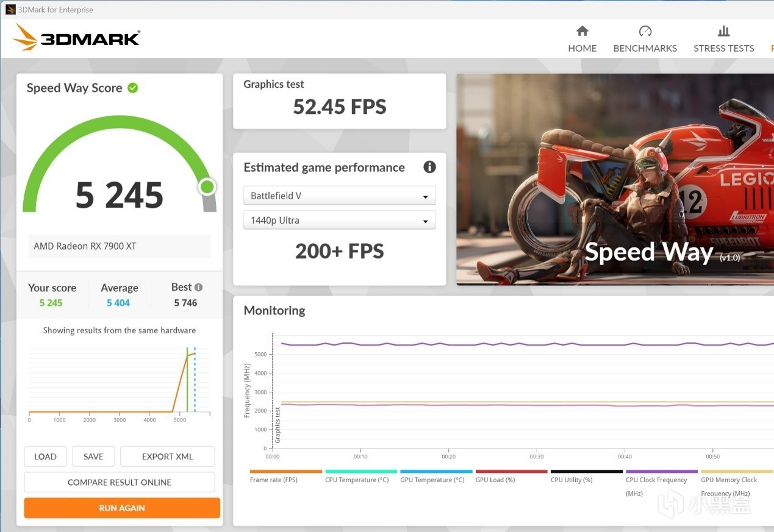Click the LOAD button
The image size is (774, 532).
click(x=45, y=456)
